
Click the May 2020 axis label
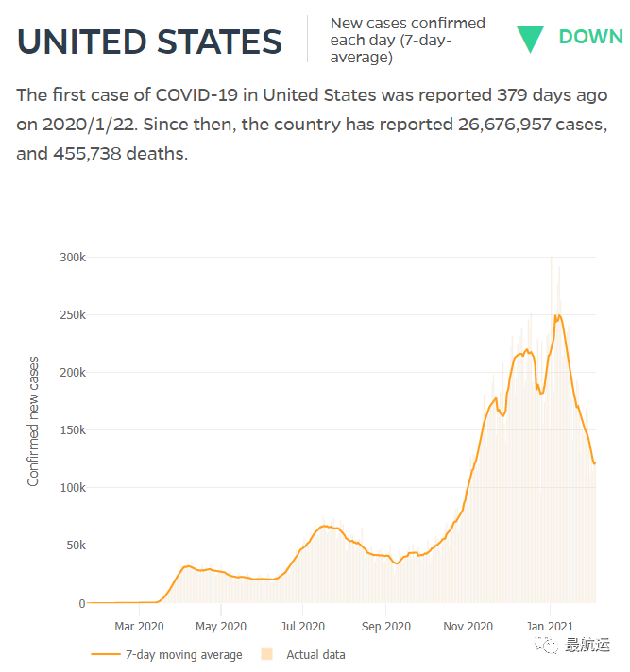pyautogui.click(x=221, y=626)
